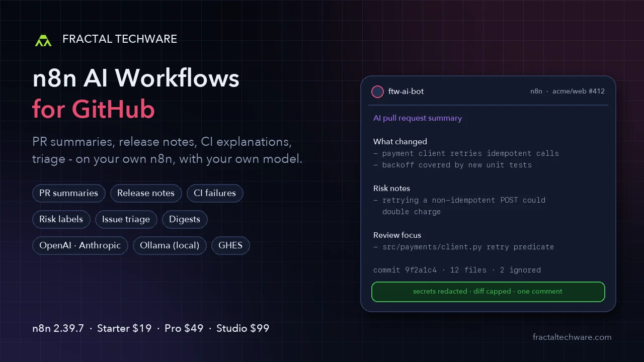Click 'triage - on your own n8n' subtitle line
Viewport: 644px width, 362px height.
click(x=167, y=160)
